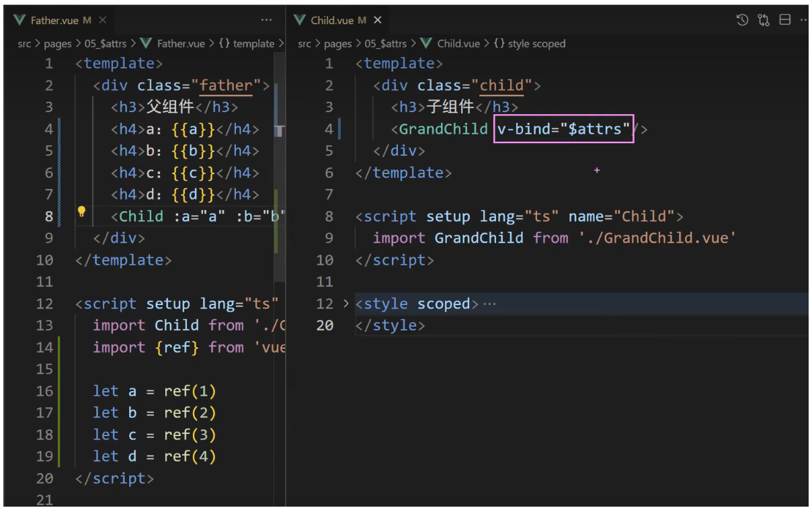Click the 父组件 heading text
812x512 pixels.
pyautogui.click(x=170, y=107)
